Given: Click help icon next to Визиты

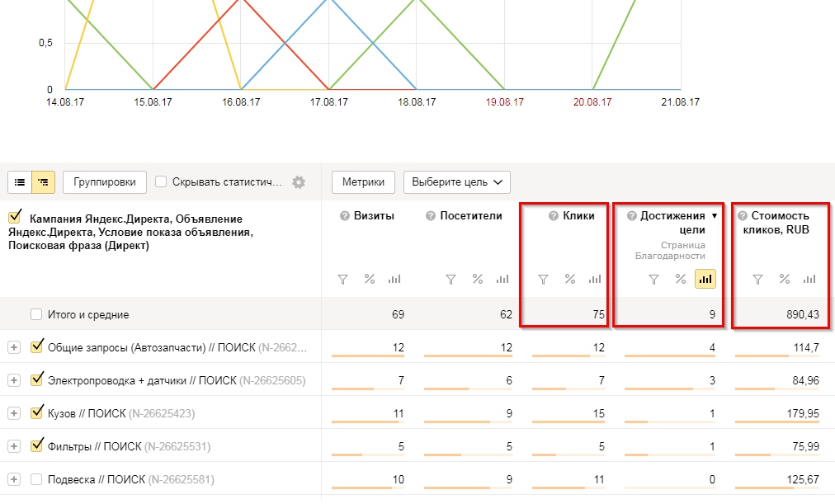Looking at the screenshot, I should coord(345,216).
